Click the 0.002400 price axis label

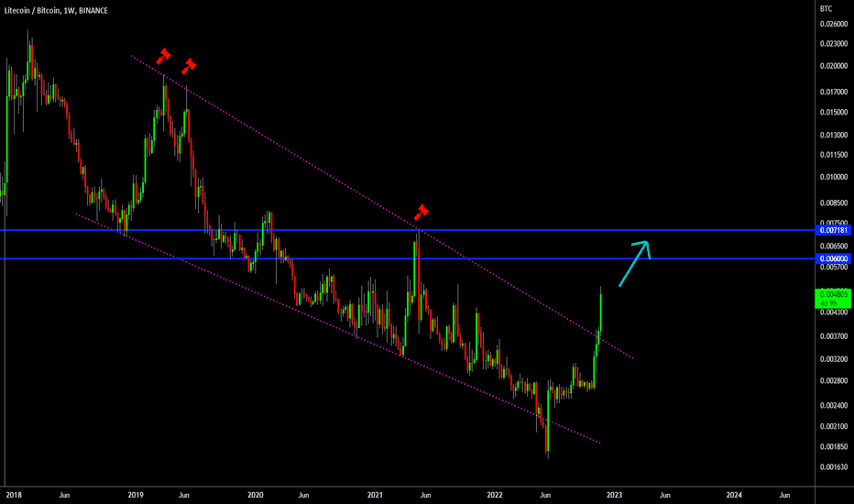tap(834, 405)
